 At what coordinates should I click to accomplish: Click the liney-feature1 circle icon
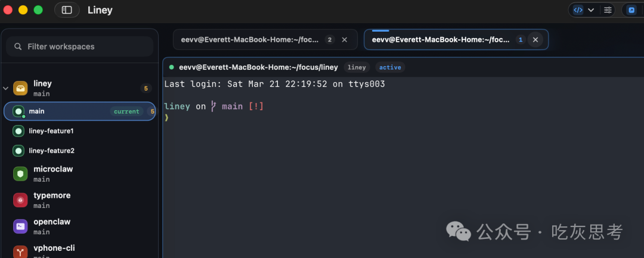pyautogui.click(x=18, y=131)
